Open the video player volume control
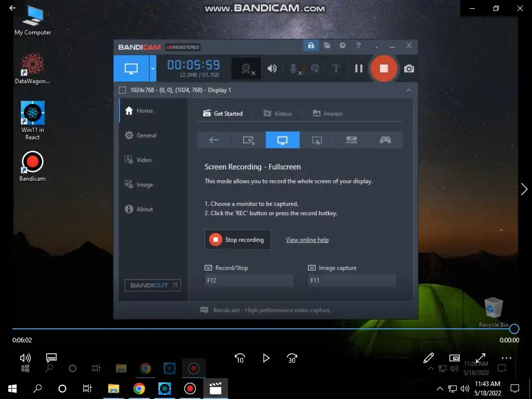This screenshot has height=399, width=532. click(x=25, y=357)
